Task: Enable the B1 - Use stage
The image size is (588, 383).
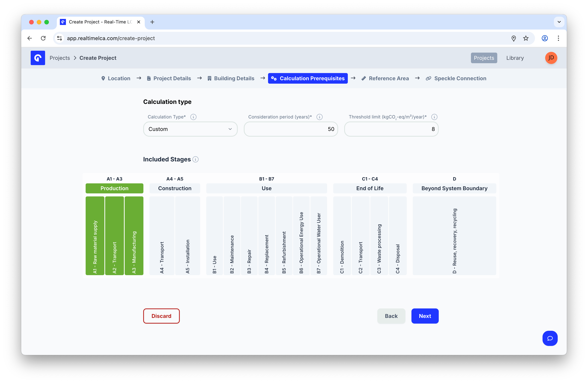Action: pos(214,236)
